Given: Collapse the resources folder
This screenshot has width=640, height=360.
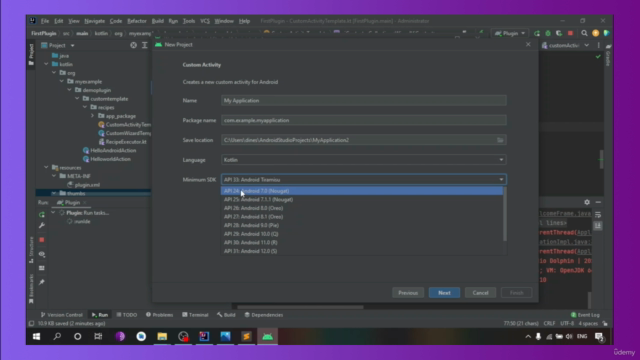Looking at the screenshot, I should (x=47, y=167).
